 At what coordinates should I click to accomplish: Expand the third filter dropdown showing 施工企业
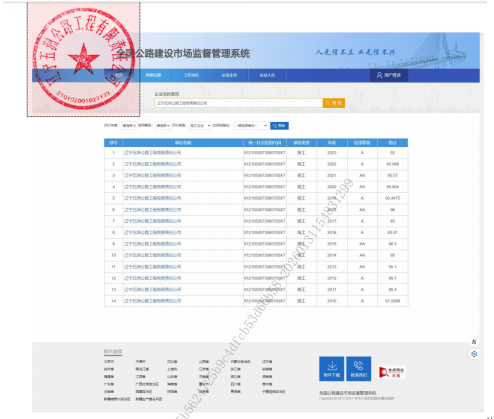coord(200,126)
